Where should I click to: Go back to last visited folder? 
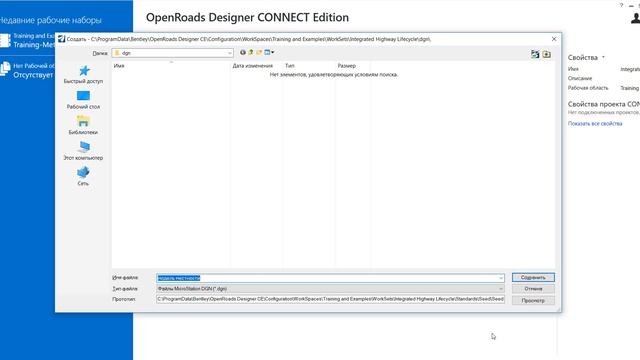pos(243,52)
